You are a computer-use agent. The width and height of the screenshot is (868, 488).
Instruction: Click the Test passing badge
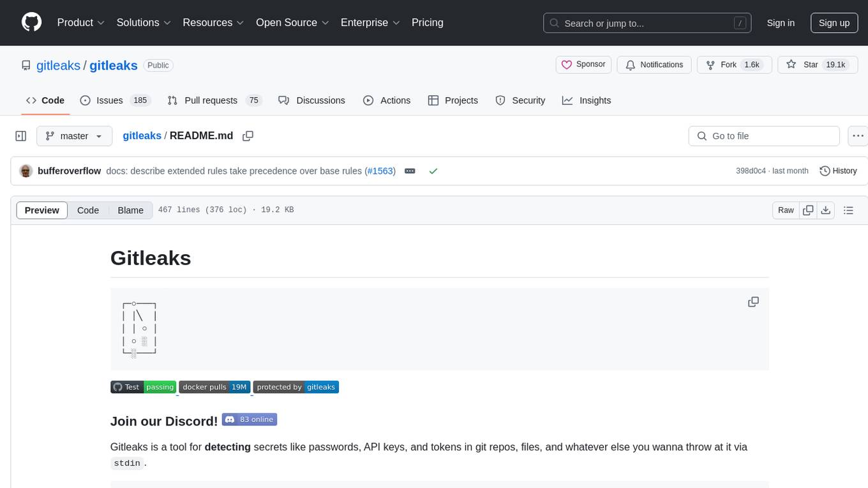click(x=144, y=387)
